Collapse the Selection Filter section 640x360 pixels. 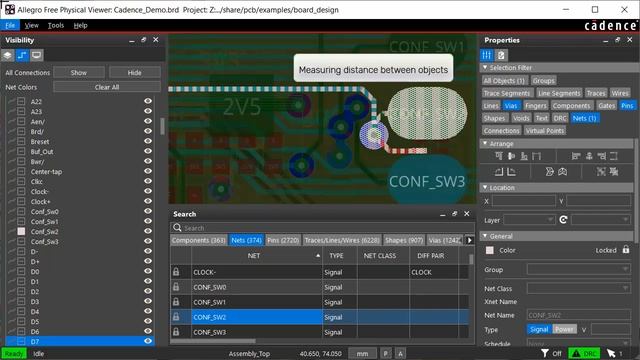tap(485, 67)
